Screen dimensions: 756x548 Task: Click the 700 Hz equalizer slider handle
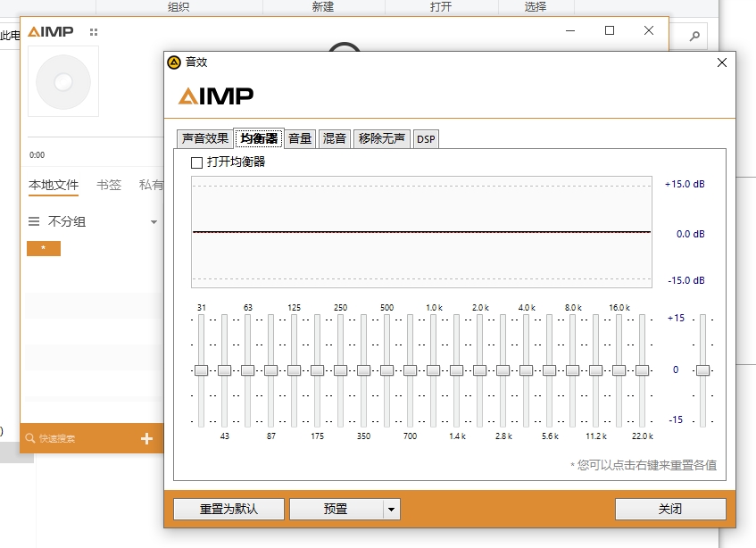pyautogui.click(x=410, y=370)
